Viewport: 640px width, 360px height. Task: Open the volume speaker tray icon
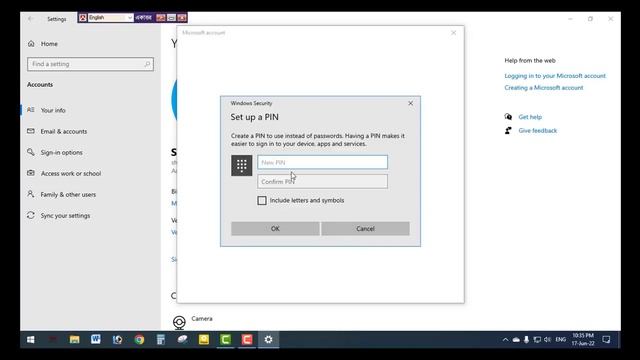pyautogui.click(x=548, y=340)
